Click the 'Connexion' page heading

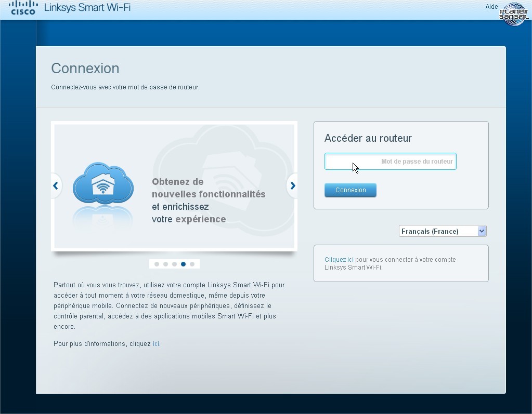(x=85, y=69)
